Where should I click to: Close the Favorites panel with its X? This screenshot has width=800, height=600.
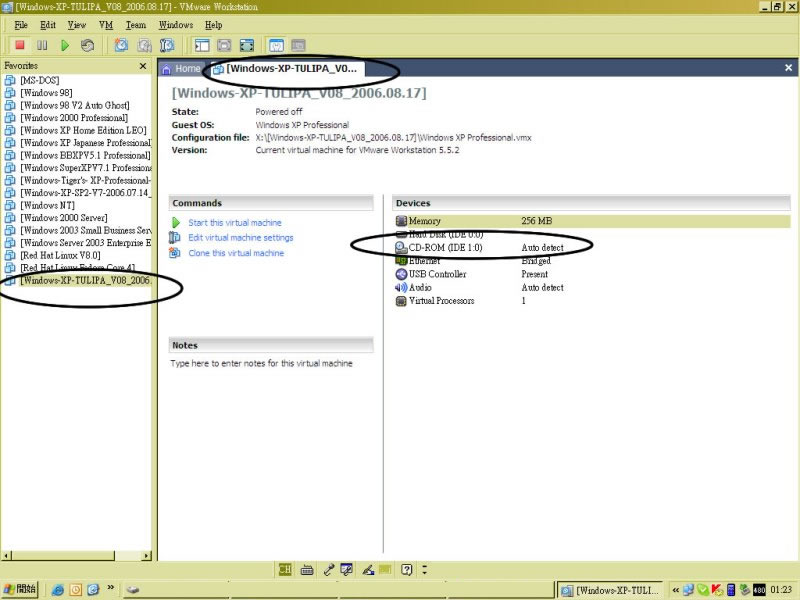[143, 66]
